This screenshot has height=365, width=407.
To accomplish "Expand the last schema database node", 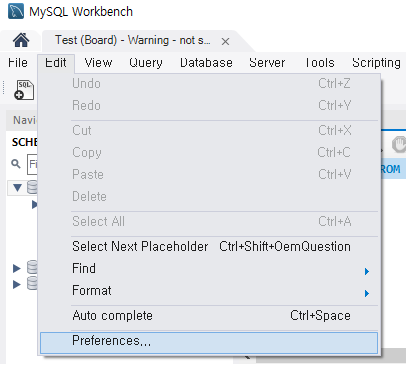I will point(17,284).
